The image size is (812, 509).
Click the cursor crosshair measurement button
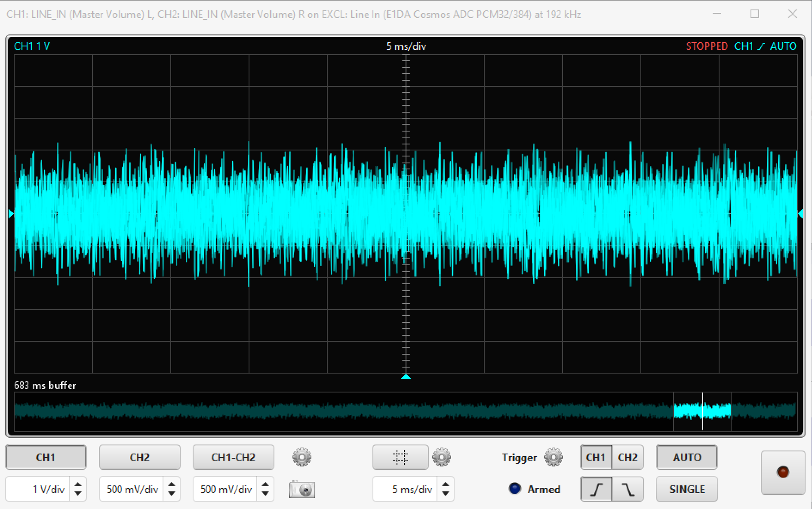pyautogui.click(x=400, y=457)
